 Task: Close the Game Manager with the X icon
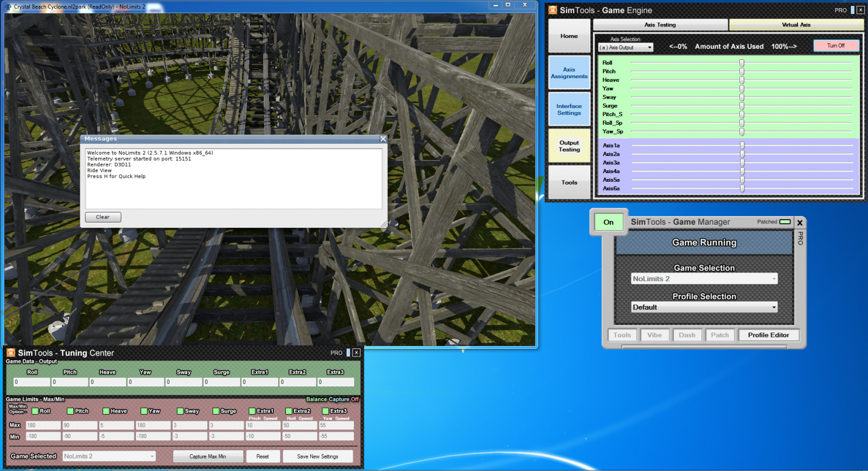800,223
